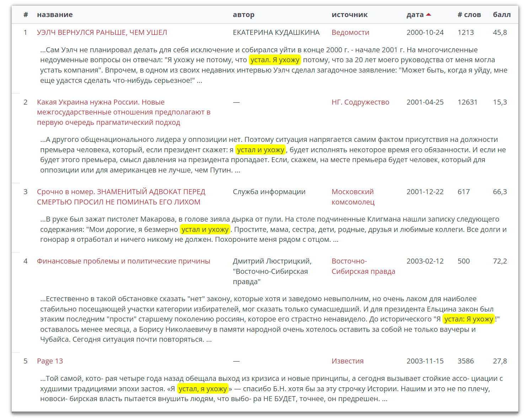Select author 'Дмитрий Люстрицкий' cell
This screenshot has height=420, width=530.
(x=272, y=271)
